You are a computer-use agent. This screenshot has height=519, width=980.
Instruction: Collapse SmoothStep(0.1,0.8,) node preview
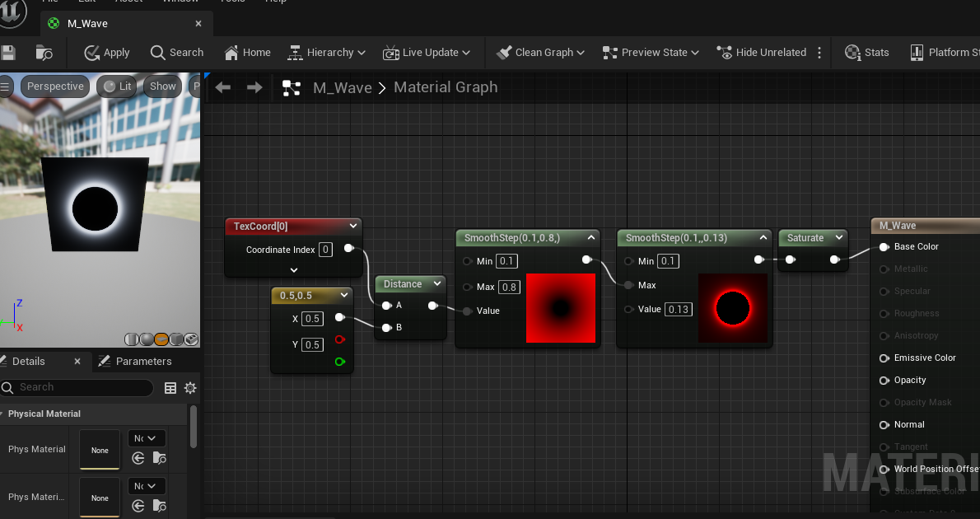tap(590, 237)
